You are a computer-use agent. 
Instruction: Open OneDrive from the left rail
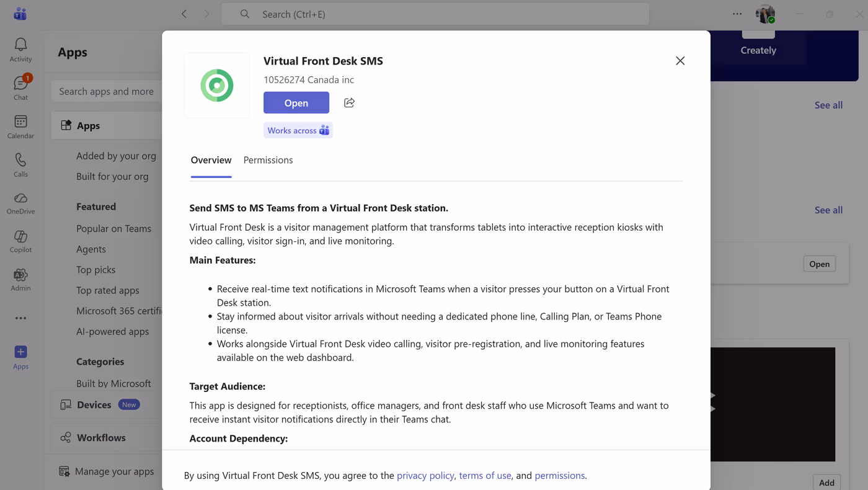coord(20,203)
